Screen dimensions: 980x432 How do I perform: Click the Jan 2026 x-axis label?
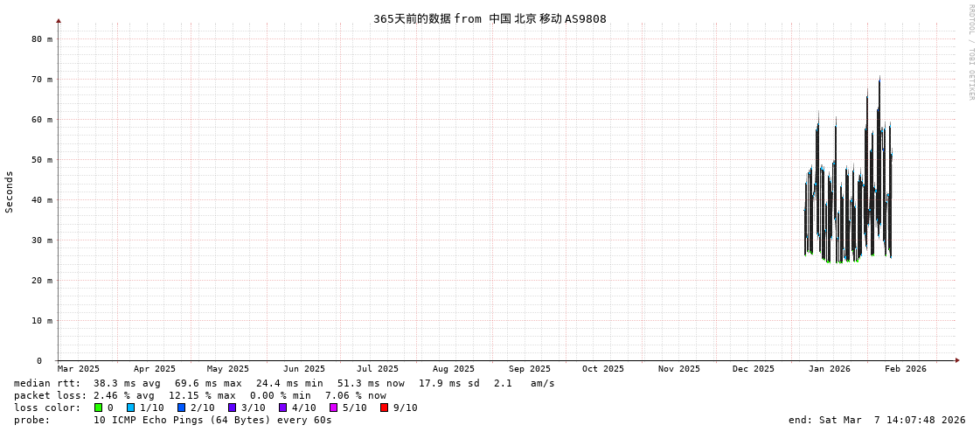click(829, 369)
